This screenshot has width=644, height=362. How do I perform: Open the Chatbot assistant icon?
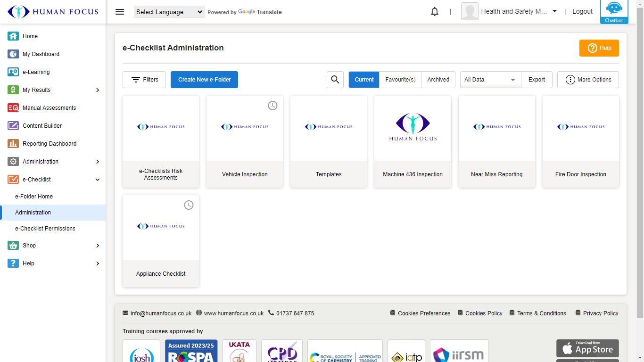[614, 11]
